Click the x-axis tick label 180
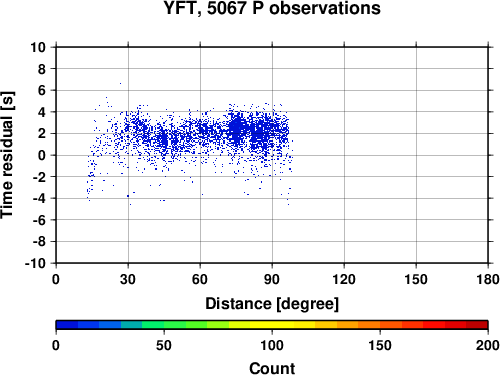This screenshot has height=375, width=500. coord(488,279)
